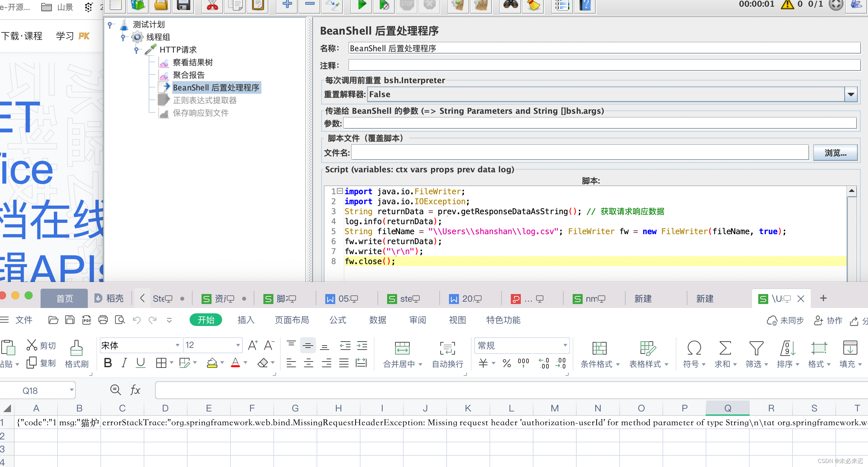Open 重置解释器 False dropdown
868x467 pixels.
850,94
